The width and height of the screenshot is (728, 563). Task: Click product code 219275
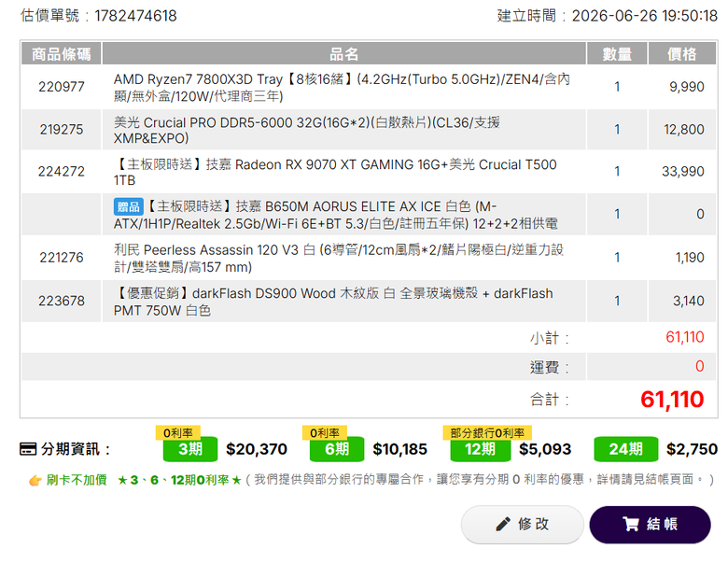tap(62, 129)
